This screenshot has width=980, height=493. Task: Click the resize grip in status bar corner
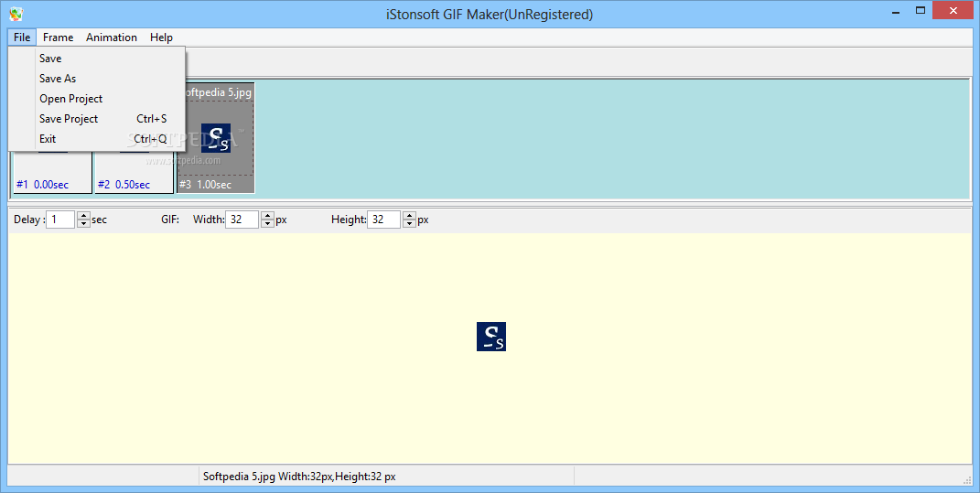pos(967,479)
